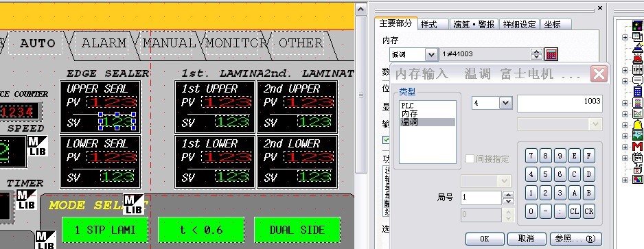Enable the 间接指定 checkbox

470,158
